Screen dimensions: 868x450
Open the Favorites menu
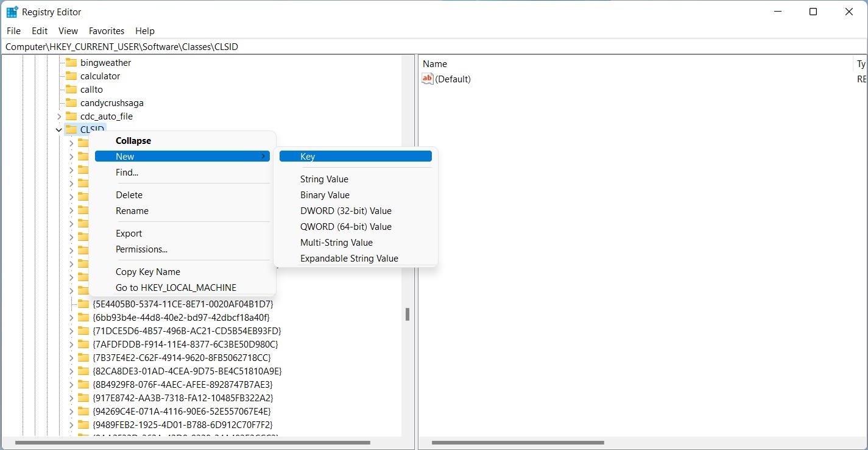[x=107, y=31]
